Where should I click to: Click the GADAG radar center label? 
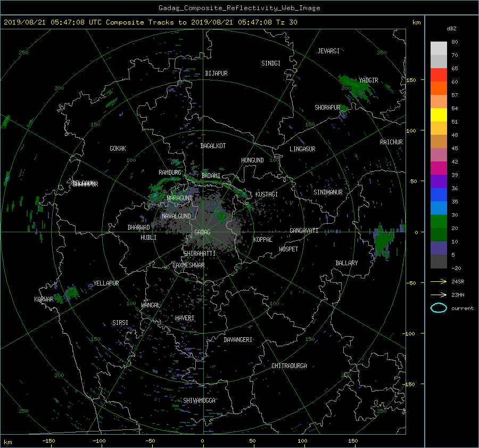202,232
